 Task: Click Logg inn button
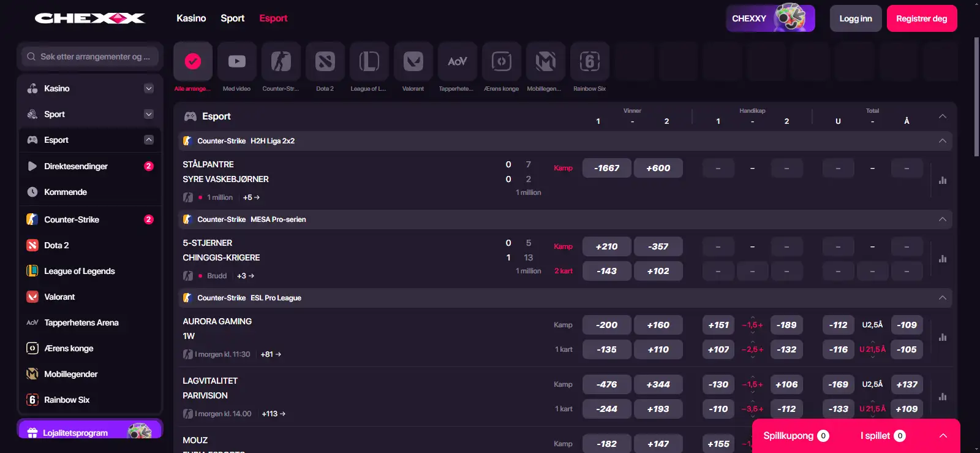click(856, 18)
